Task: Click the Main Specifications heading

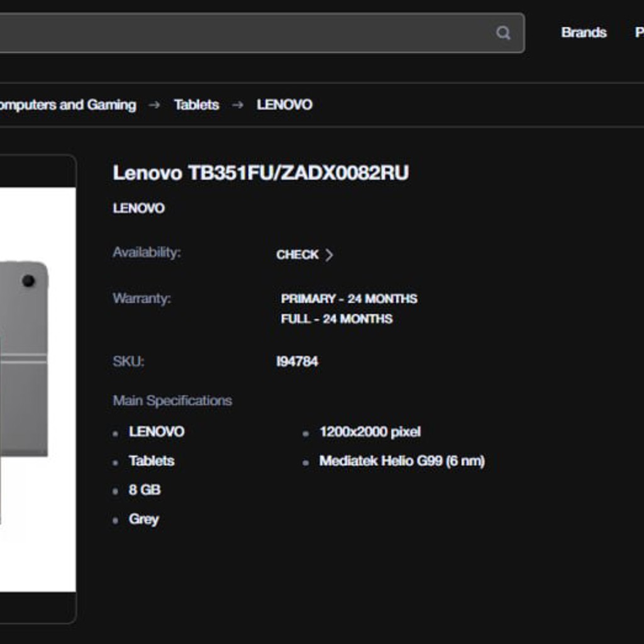Action: [172, 401]
